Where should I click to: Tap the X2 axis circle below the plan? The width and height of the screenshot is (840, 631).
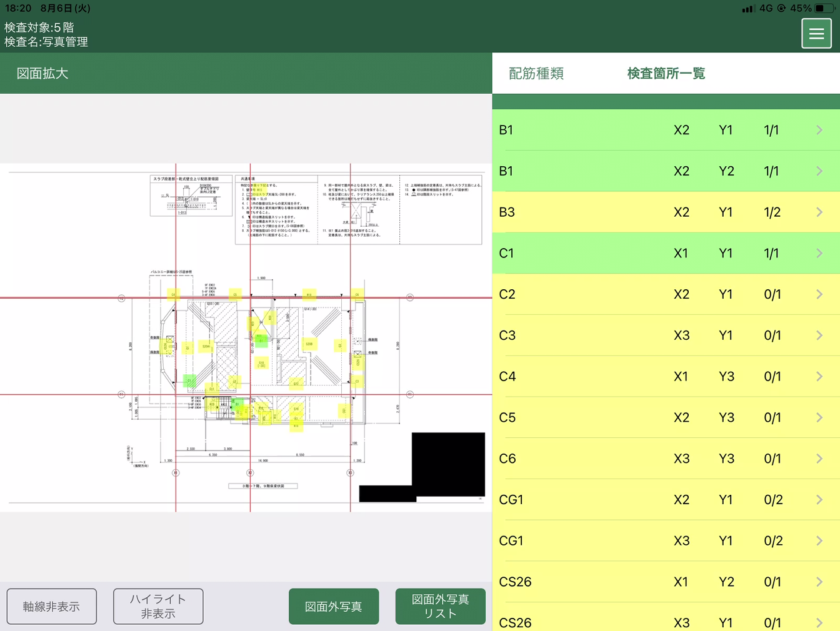point(250,473)
